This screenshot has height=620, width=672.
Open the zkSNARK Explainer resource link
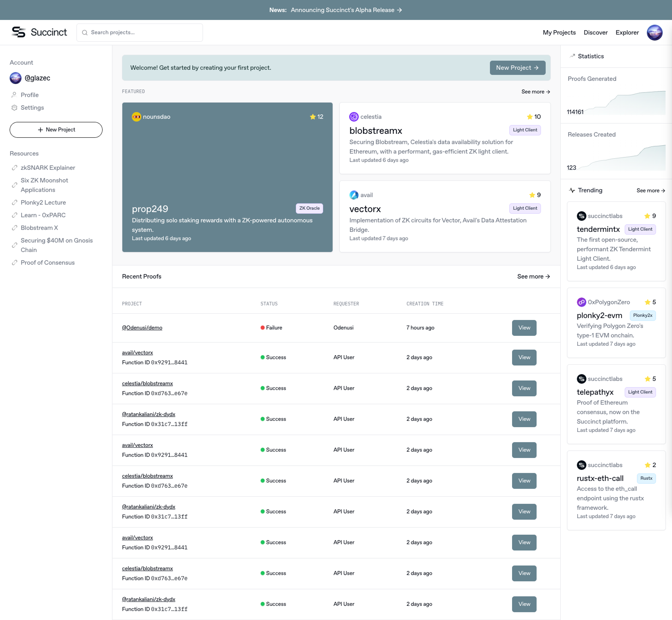[48, 168]
